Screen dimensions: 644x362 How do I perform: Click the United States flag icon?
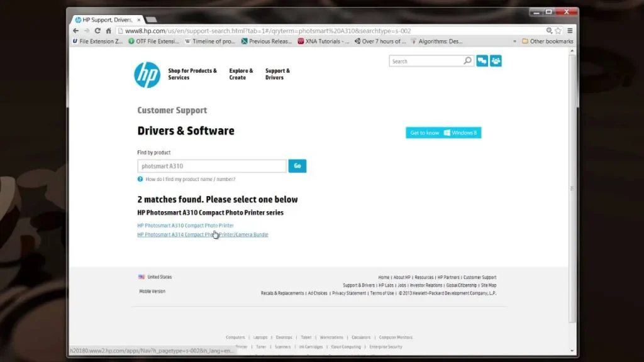(141, 277)
